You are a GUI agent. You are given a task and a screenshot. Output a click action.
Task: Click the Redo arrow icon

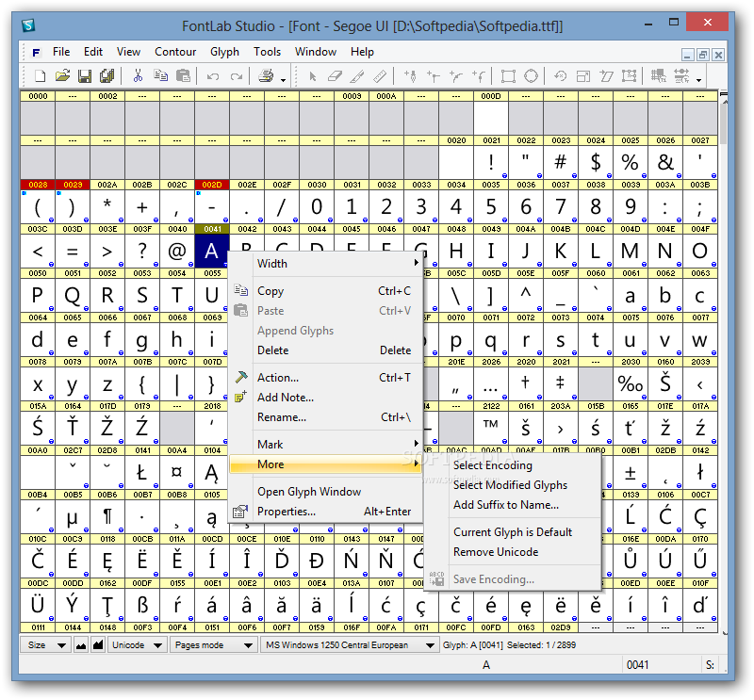tap(237, 76)
